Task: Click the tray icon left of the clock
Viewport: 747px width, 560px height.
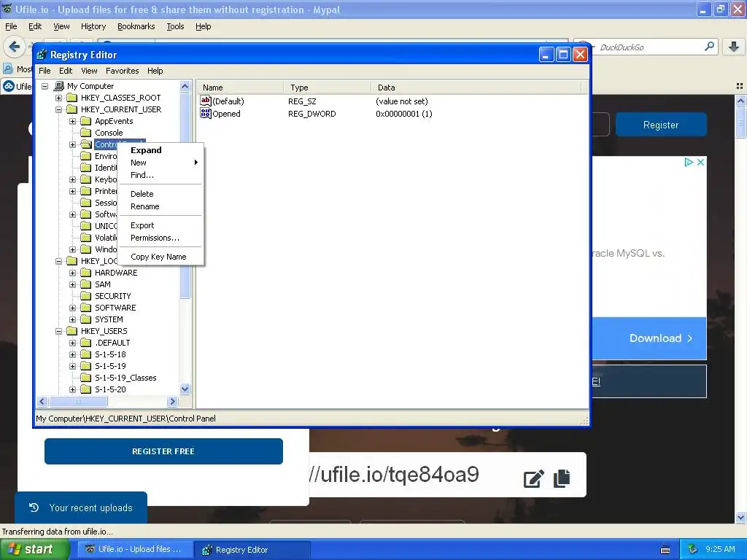Action: (x=693, y=549)
